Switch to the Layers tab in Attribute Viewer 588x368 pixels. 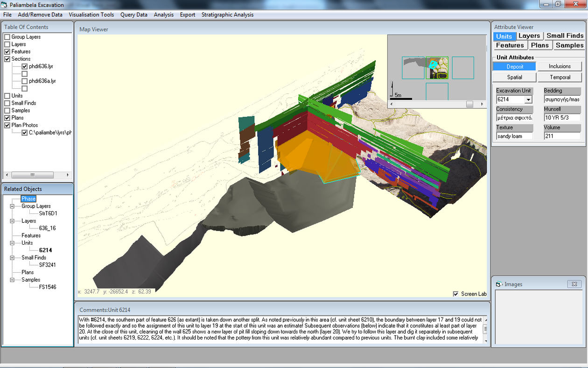point(529,36)
